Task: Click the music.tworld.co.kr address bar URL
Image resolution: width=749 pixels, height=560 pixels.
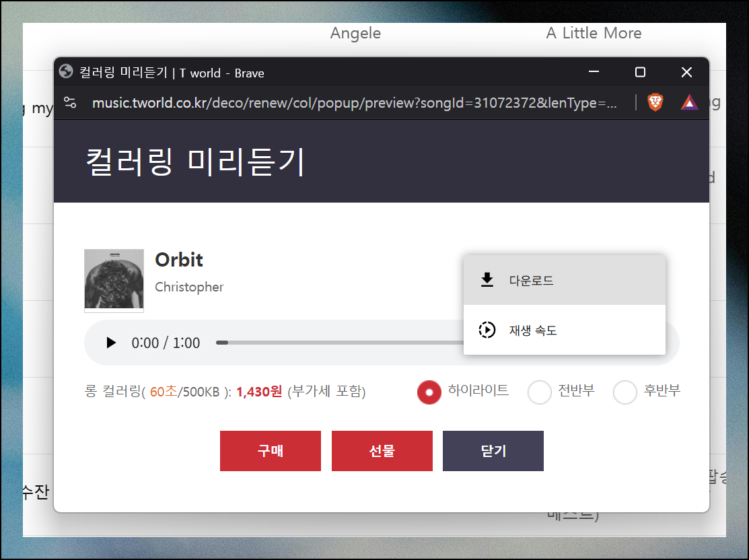Action: coord(354,102)
